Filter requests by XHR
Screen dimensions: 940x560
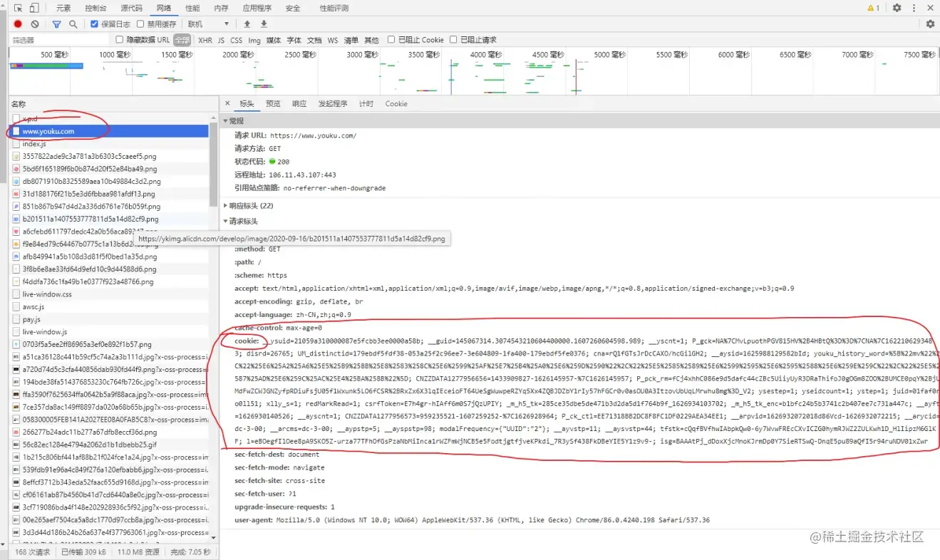(205, 40)
